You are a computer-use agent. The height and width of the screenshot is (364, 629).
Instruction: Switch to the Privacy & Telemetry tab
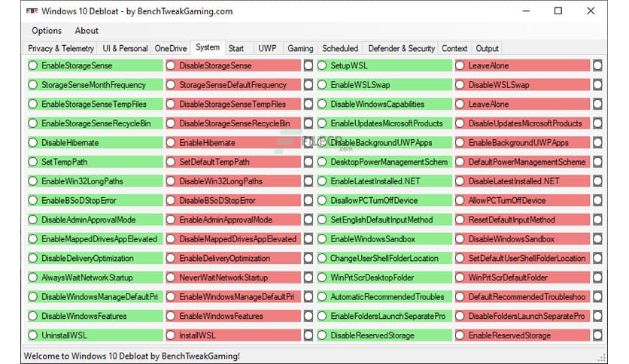60,48
